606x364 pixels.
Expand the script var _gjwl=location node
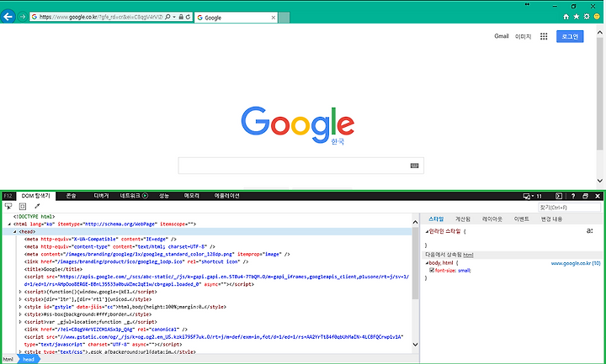pyautogui.click(x=20, y=322)
